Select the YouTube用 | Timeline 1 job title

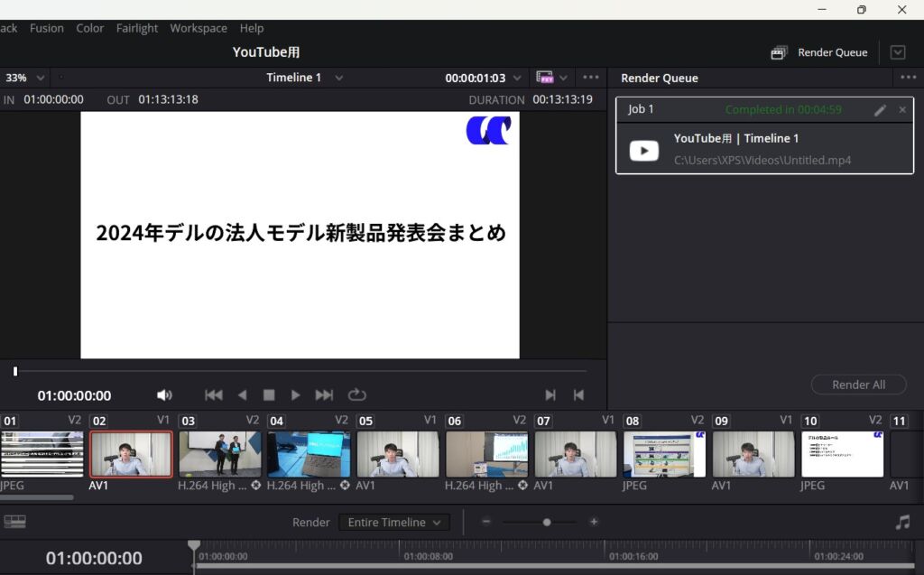736,139
